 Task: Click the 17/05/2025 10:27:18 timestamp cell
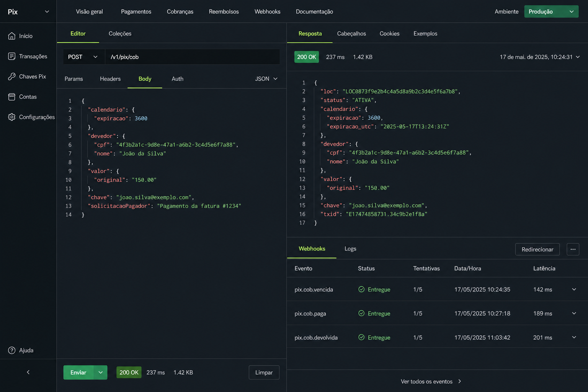click(x=482, y=313)
